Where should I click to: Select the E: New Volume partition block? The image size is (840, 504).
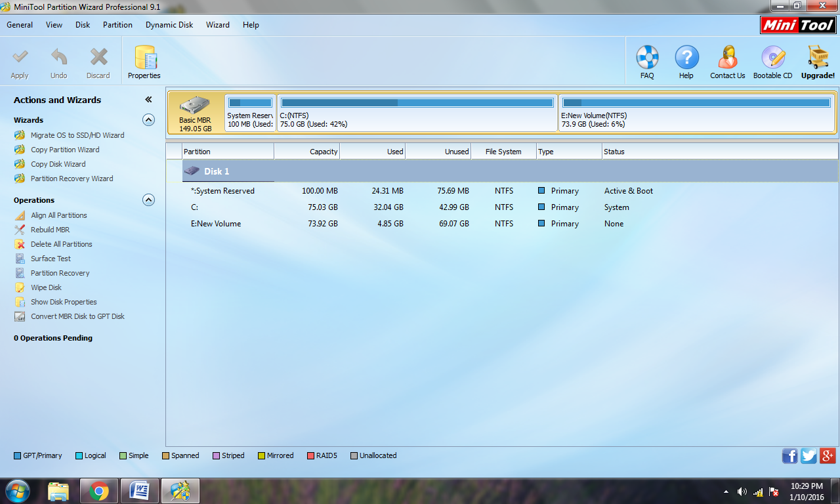pyautogui.click(x=696, y=113)
